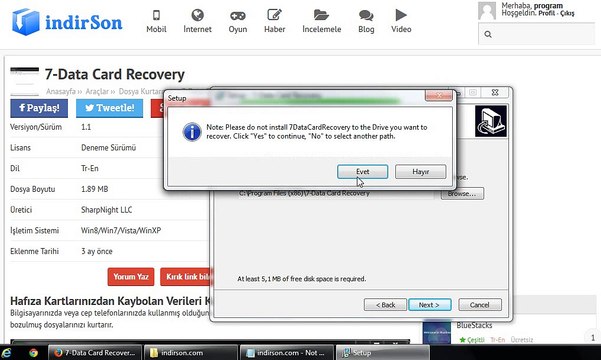Click the site search box

(537, 34)
